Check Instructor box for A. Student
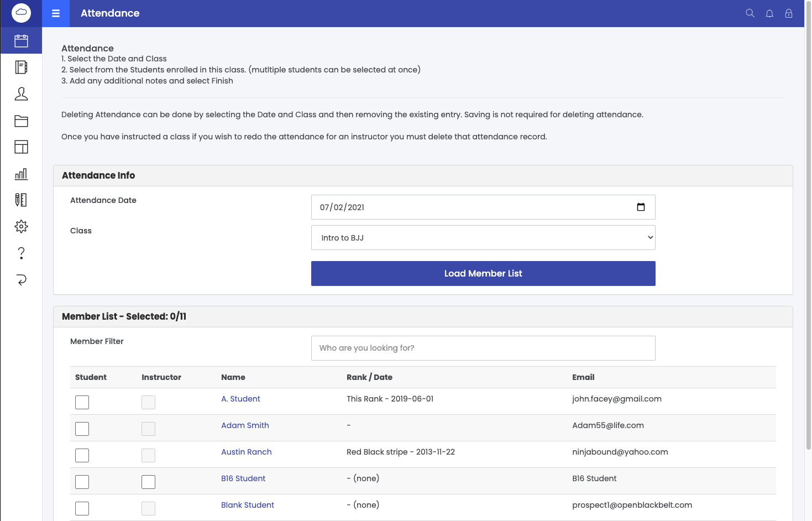 [148, 402]
